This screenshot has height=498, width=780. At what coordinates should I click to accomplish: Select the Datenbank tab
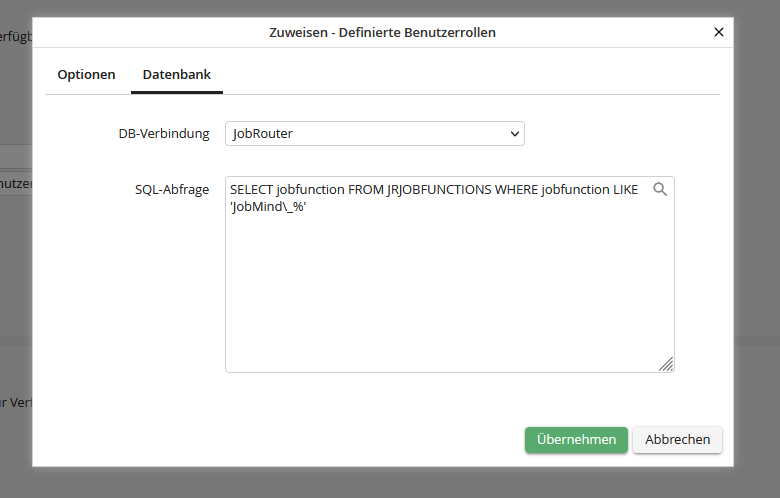point(176,75)
